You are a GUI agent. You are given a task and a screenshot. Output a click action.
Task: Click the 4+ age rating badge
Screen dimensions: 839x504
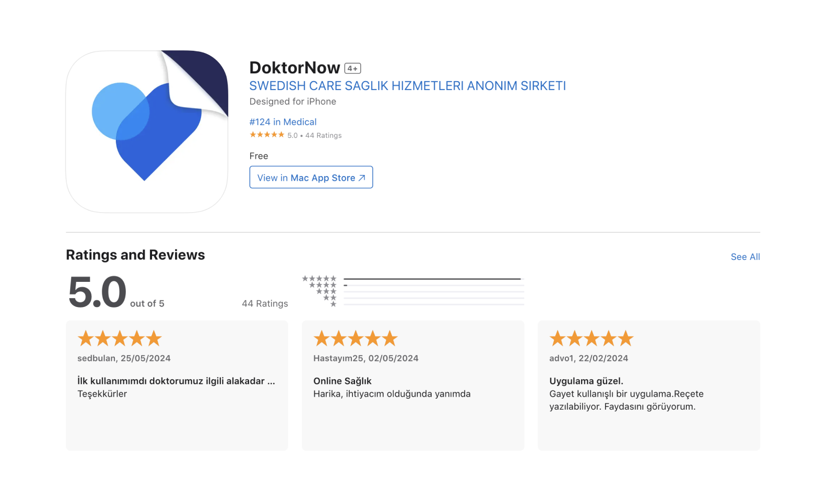coord(352,69)
